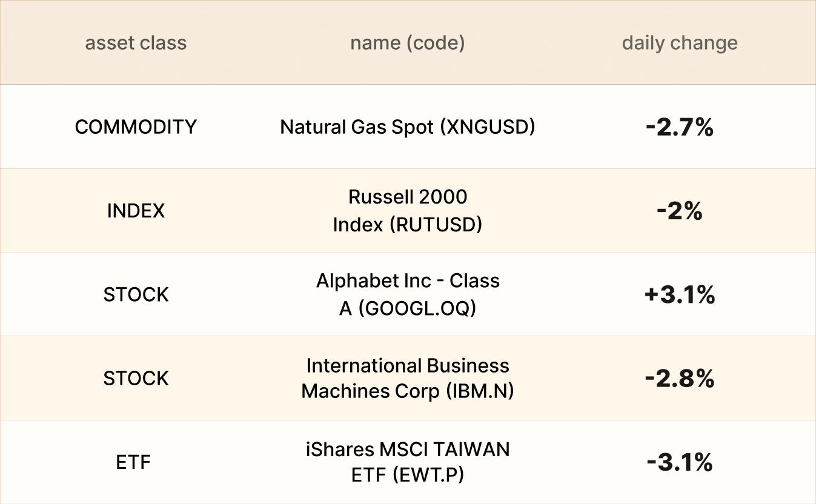Open the Russell 2000 Index (RUTUSD) entry
Viewport: 816px width, 504px height.
(407, 211)
